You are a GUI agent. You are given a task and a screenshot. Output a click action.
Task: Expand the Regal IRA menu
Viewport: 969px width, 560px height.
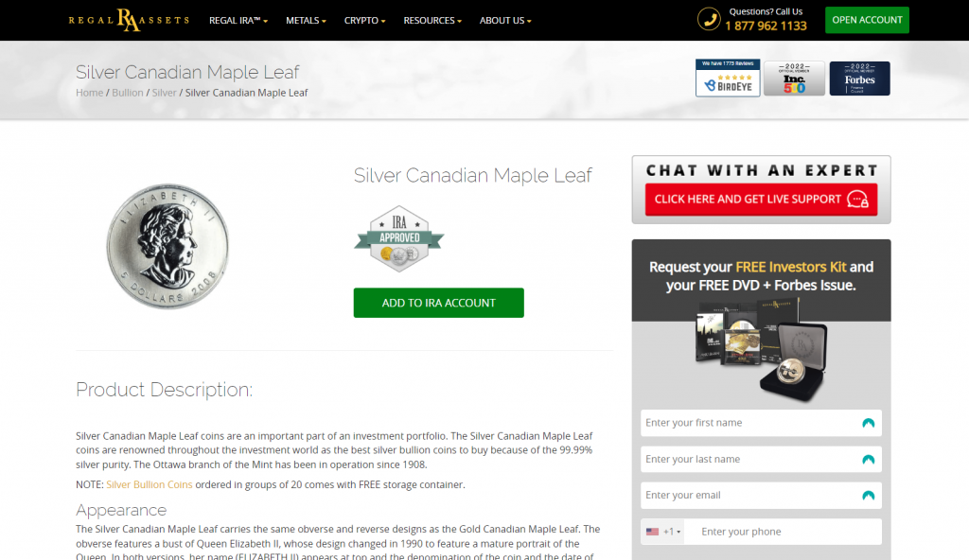238,21
